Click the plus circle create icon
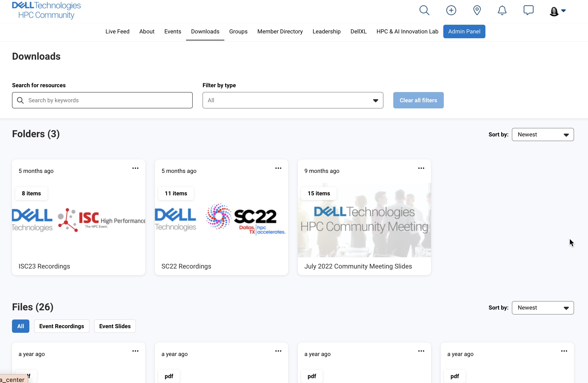Screen dimensions: 588x383 [x=451, y=10]
